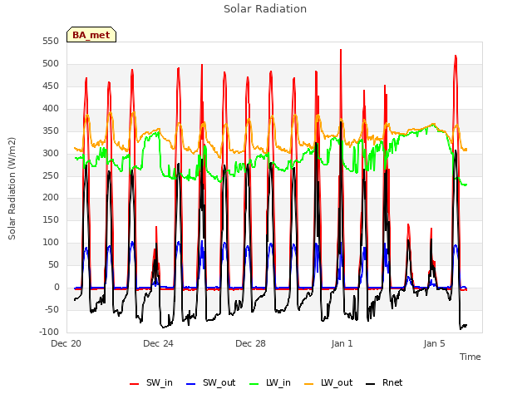Click the final Rnet drop near -90
The height and width of the screenshot is (399, 532).
tap(461, 328)
